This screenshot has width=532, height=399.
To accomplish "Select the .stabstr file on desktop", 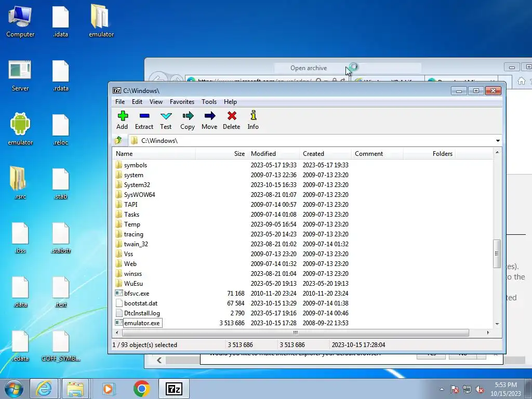I will click(x=61, y=237).
